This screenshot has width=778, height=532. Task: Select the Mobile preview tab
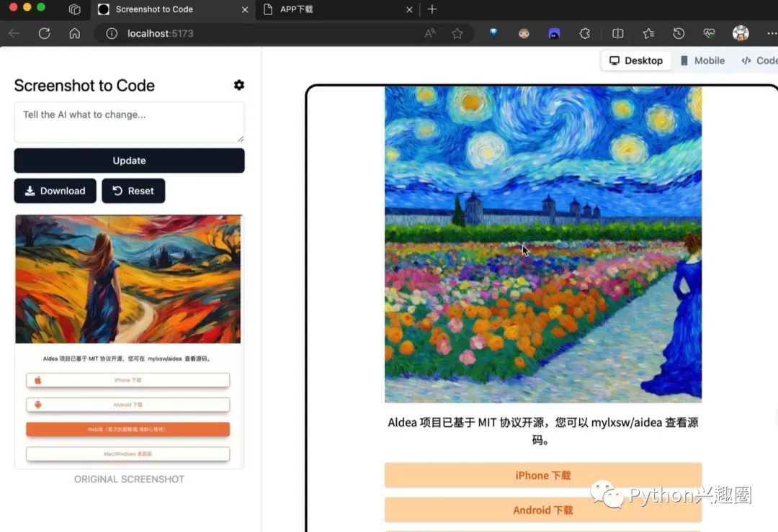point(702,60)
